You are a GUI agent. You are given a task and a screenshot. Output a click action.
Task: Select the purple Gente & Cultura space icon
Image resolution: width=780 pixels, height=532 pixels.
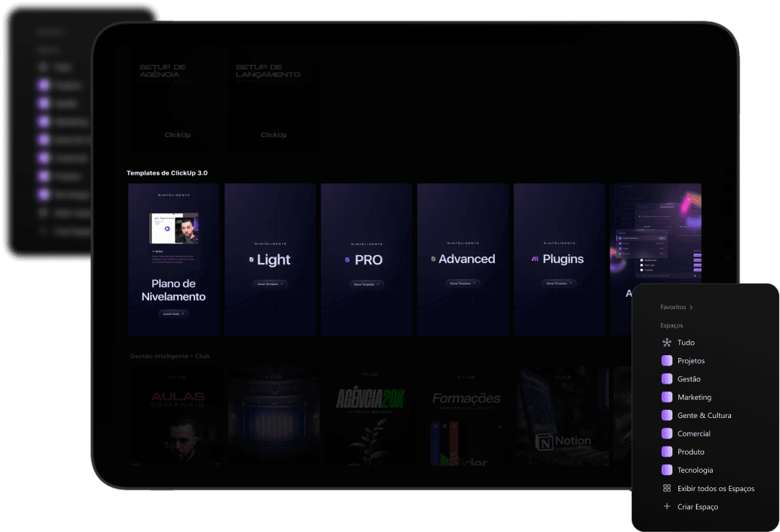tap(667, 415)
